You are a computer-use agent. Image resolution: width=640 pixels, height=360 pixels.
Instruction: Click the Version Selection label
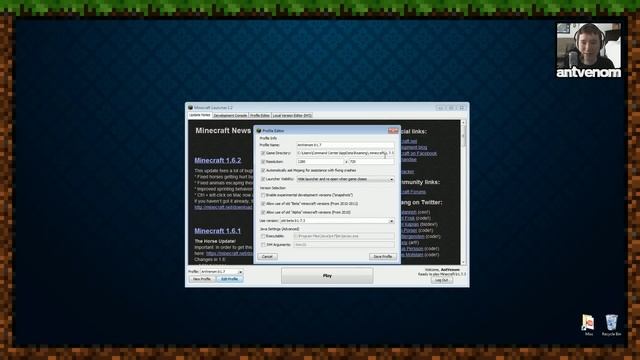[x=273, y=188]
